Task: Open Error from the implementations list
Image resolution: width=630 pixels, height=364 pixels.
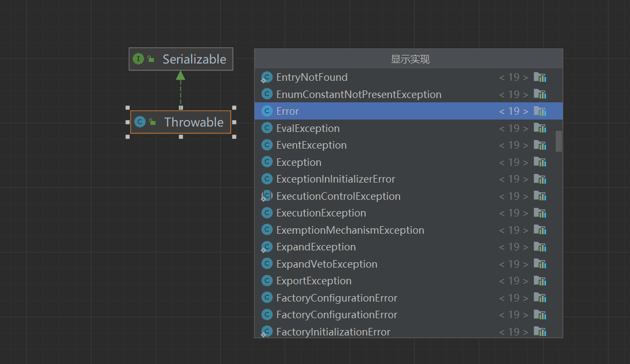Action: click(288, 110)
